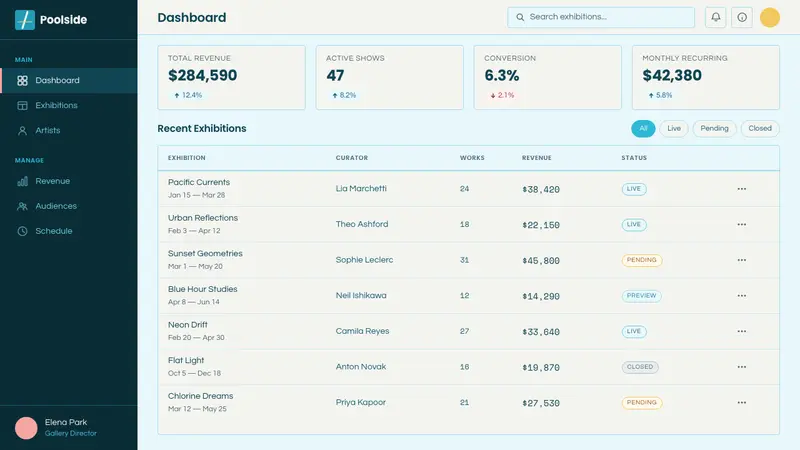
Task: Open Revenue in the sidebar
Action: click(x=68, y=181)
